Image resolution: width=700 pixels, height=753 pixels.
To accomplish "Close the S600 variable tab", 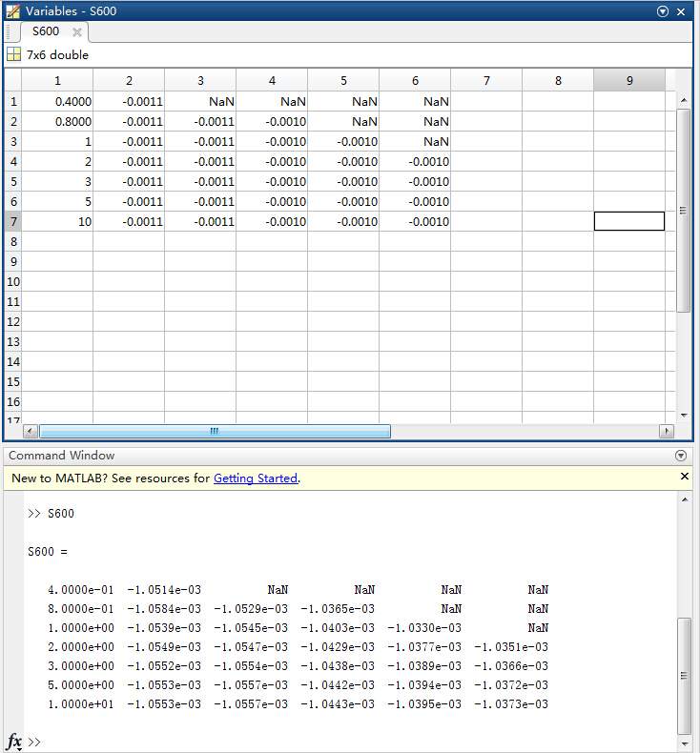I will click(x=76, y=32).
